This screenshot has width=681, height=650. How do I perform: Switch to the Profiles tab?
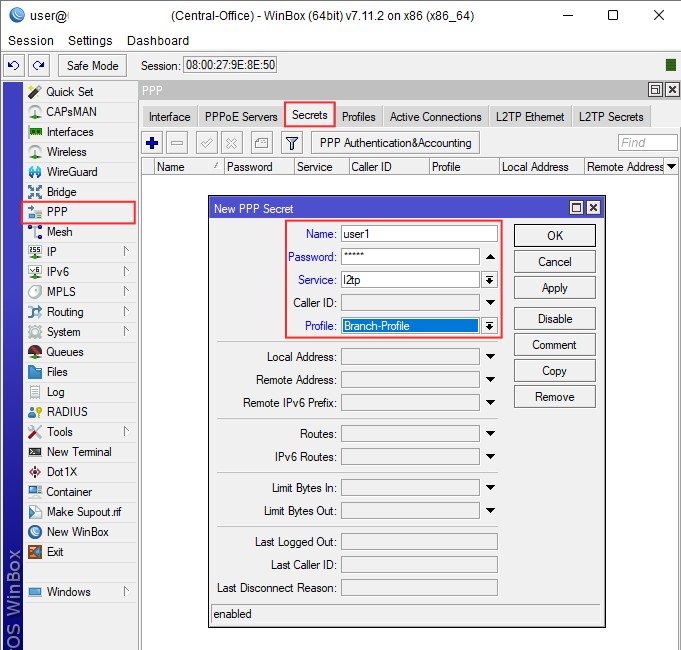(359, 117)
